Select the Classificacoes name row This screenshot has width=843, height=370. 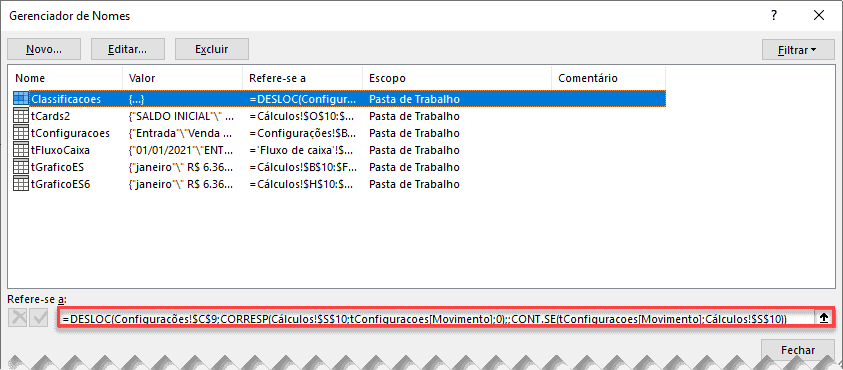340,99
